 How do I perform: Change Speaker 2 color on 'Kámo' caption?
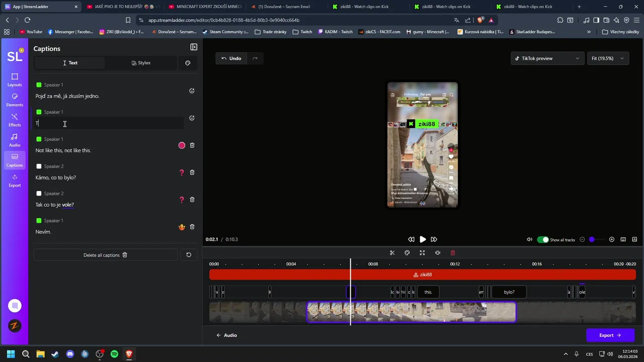39,166
